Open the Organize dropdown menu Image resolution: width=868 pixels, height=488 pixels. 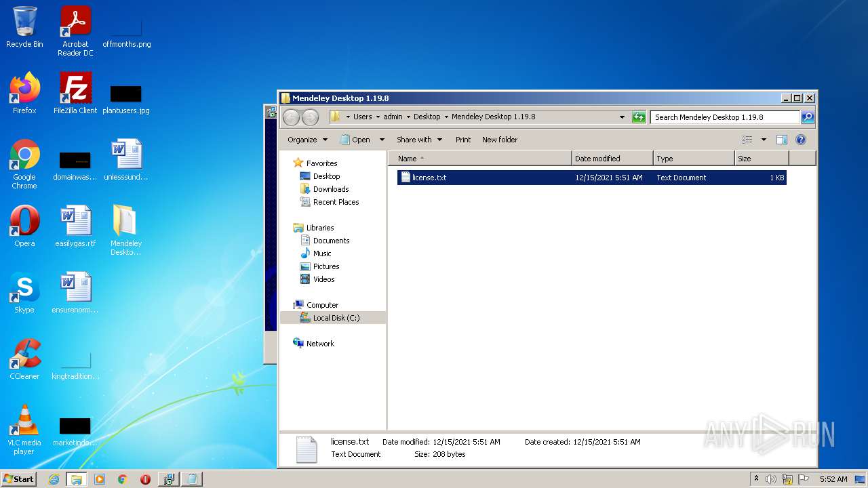click(307, 140)
